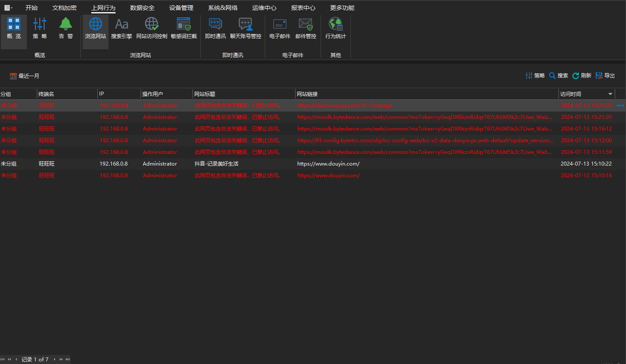Switch to the 运维中心 tab
This screenshot has width=626, height=364.
pyautogui.click(x=264, y=8)
